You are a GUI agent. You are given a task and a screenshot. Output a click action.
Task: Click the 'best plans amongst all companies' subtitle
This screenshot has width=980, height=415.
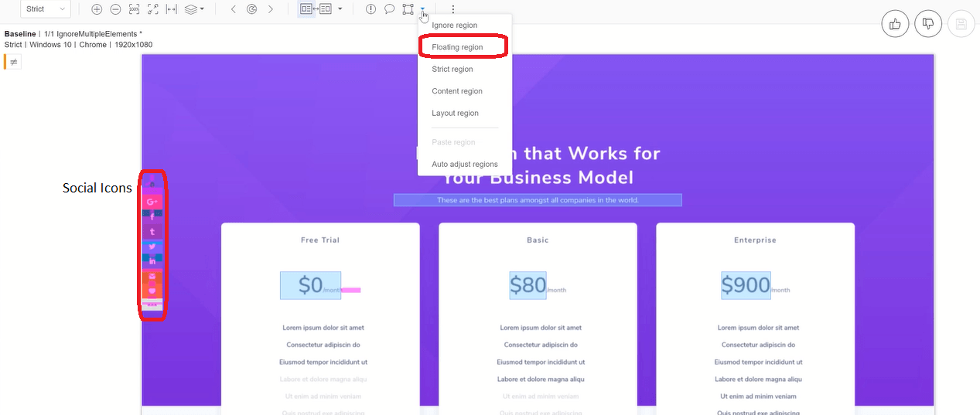pos(538,200)
